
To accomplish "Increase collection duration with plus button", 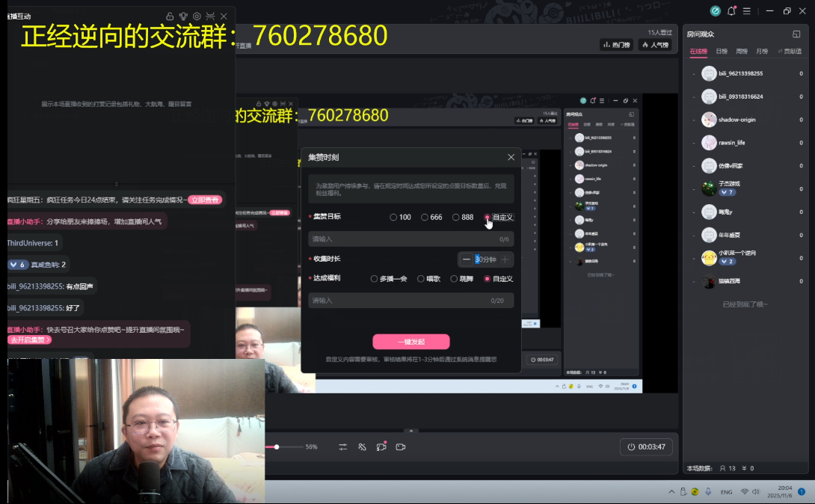I will coord(505,259).
